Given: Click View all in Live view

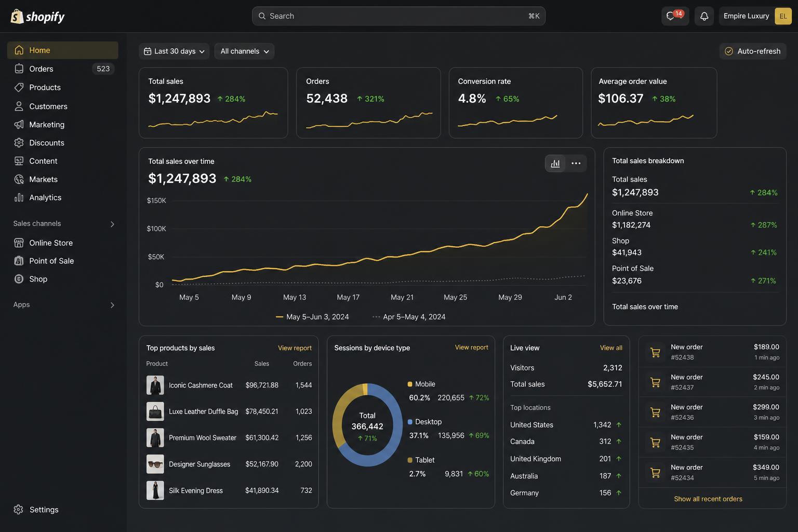Looking at the screenshot, I should point(611,348).
